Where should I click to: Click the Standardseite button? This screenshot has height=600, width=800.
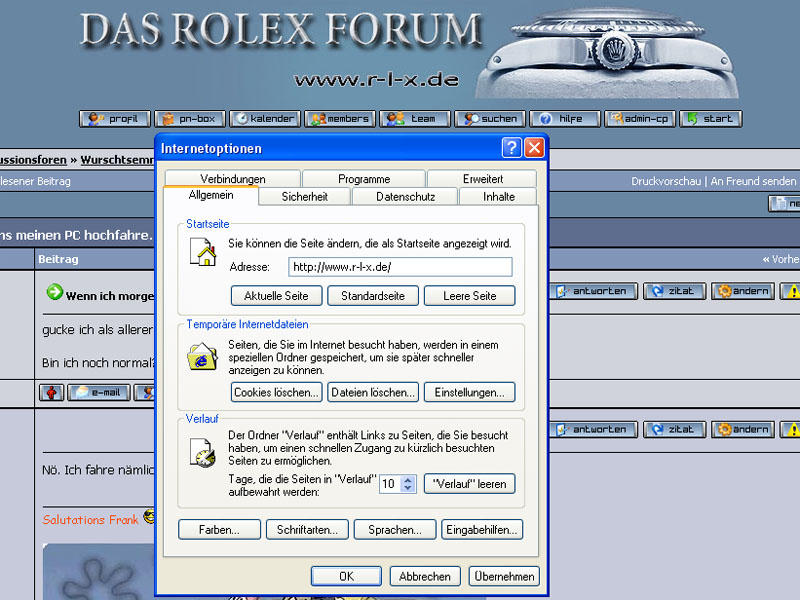click(x=373, y=296)
